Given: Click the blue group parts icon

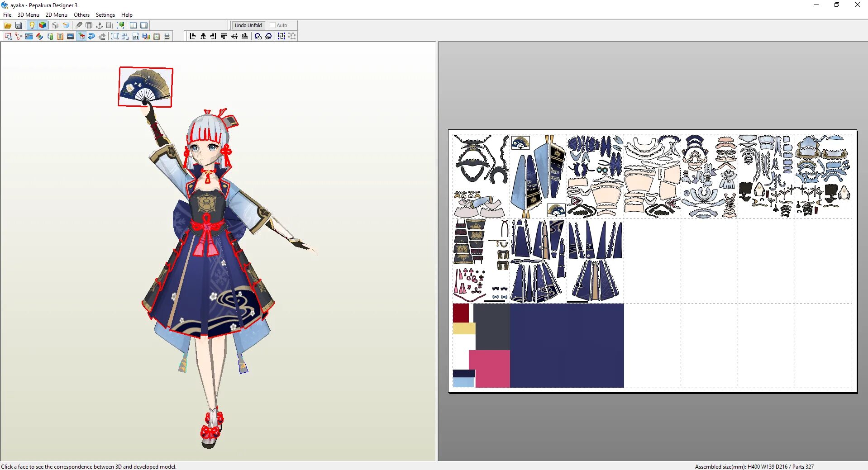Looking at the screenshot, I should click(x=281, y=36).
